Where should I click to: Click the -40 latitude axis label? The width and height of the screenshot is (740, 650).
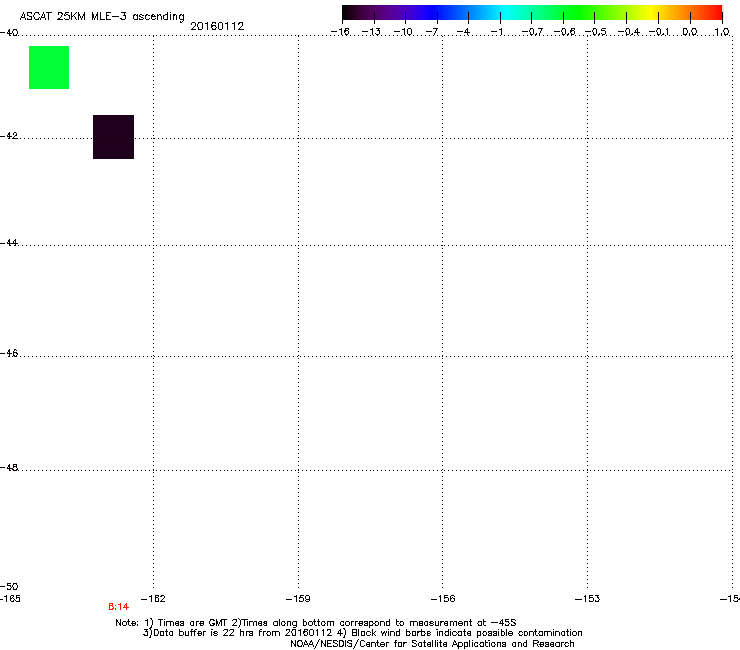[9, 33]
